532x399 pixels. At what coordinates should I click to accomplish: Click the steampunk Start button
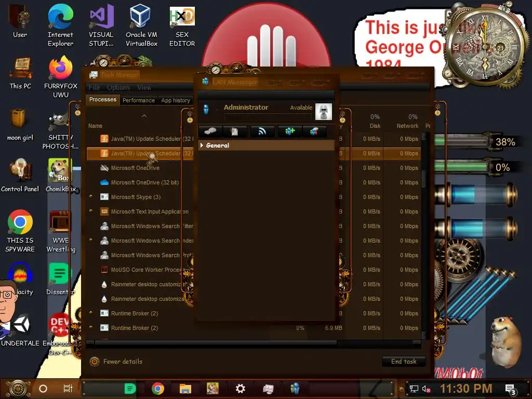(18, 389)
